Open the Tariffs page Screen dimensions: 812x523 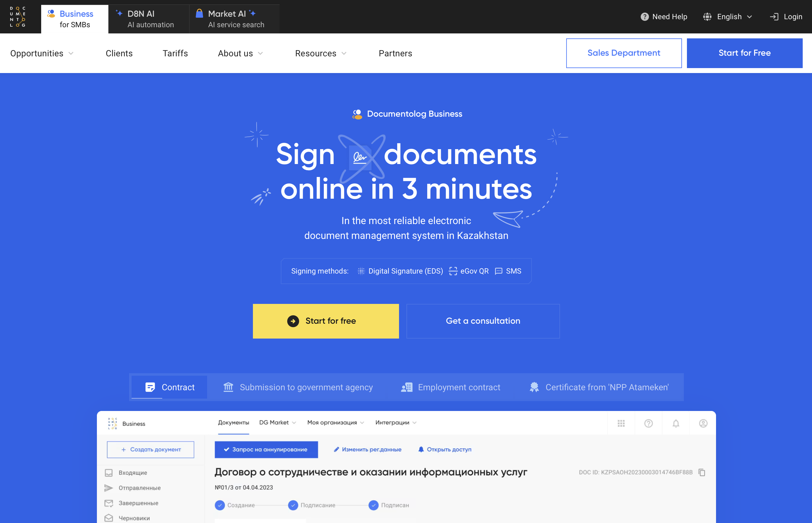(x=175, y=53)
